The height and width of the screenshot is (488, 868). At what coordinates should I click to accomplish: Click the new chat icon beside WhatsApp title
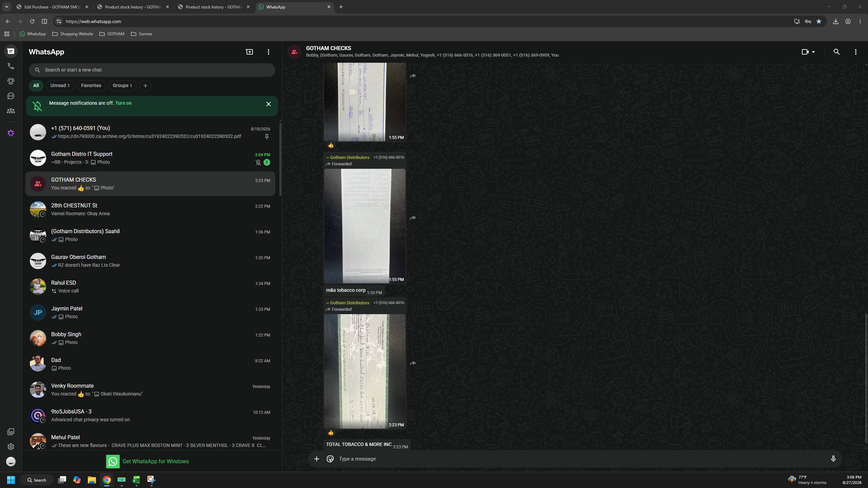coord(250,52)
